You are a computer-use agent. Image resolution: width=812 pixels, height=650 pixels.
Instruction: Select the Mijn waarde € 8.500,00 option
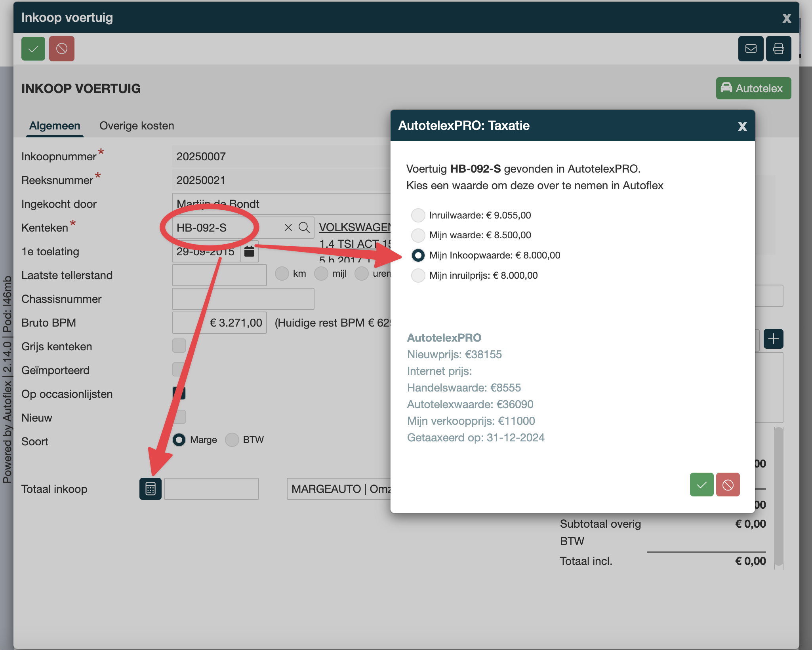[x=418, y=235]
